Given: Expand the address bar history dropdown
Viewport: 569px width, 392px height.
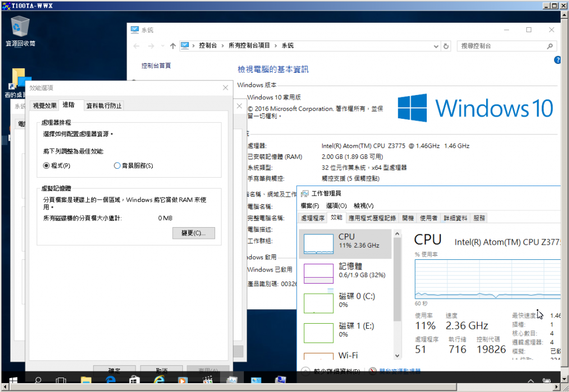Looking at the screenshot, I should pos(436,46).
